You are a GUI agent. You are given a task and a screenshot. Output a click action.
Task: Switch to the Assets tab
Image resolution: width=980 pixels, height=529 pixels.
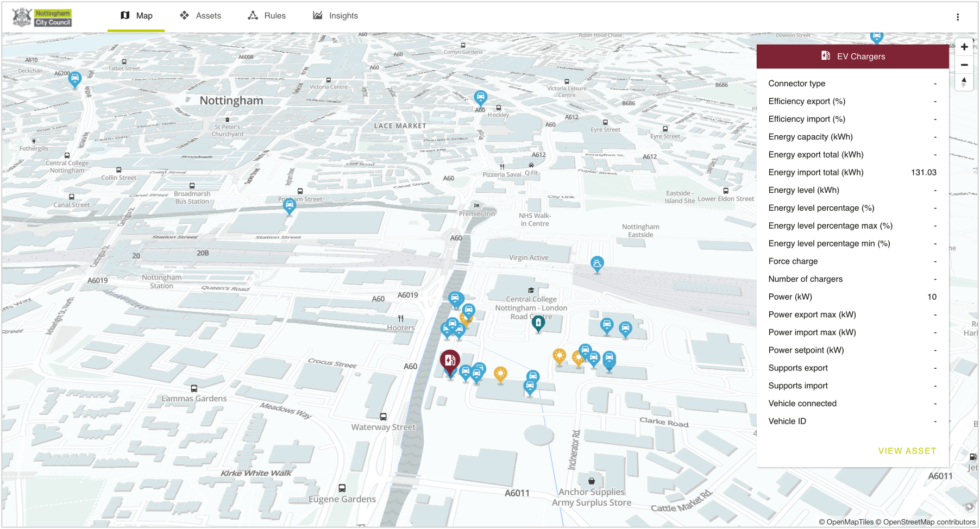pyautogui.click(x=200, y=16)
